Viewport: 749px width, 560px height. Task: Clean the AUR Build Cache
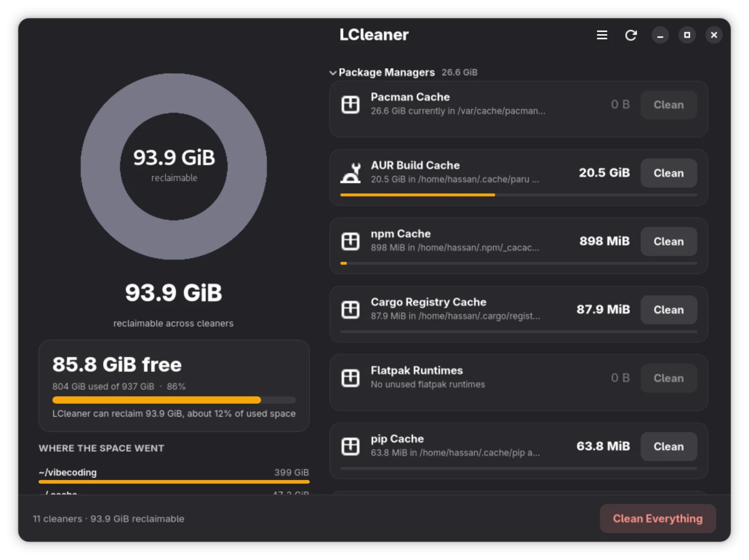[x=668, y=173]
